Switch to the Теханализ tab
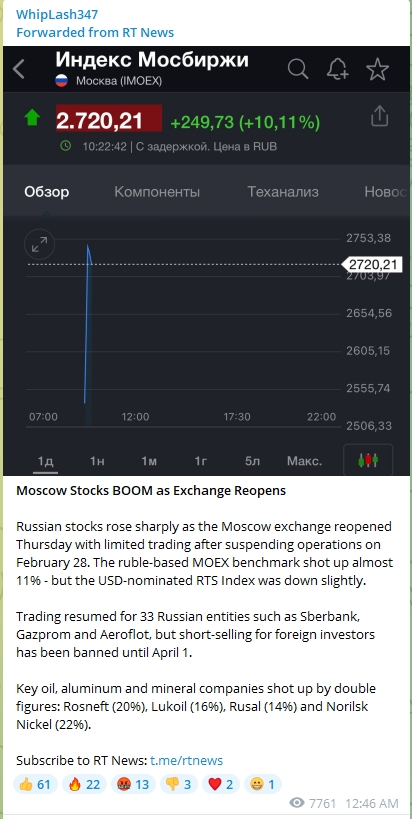 pyautogui.click(x=282, y=192)
